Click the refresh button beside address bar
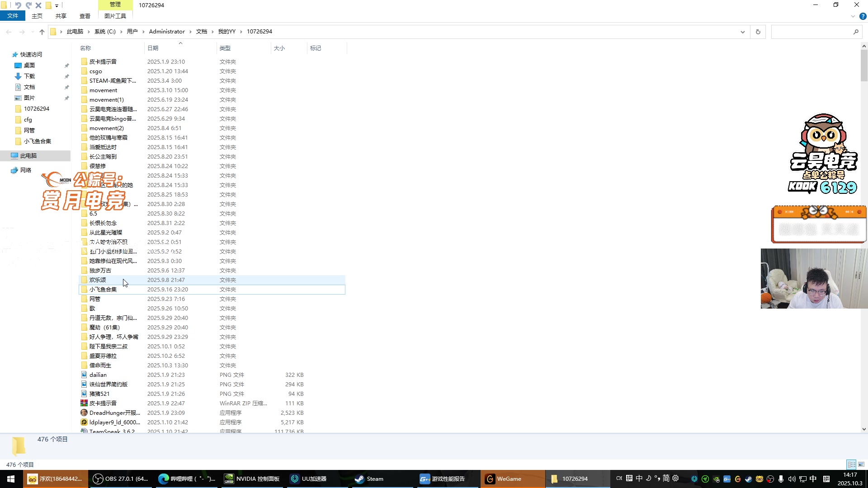868x488 pixels. click(758, 32)
